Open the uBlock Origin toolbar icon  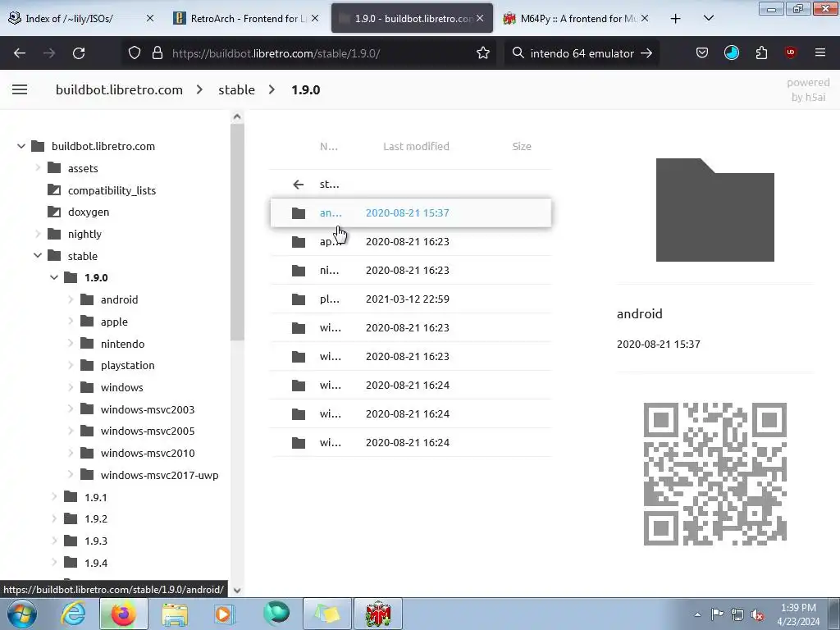[790, 52]
